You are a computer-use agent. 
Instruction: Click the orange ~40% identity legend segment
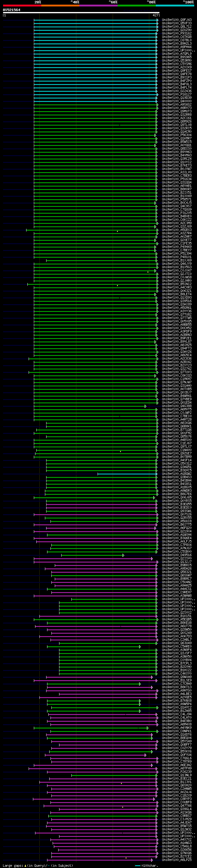click(x=60, y=6)
